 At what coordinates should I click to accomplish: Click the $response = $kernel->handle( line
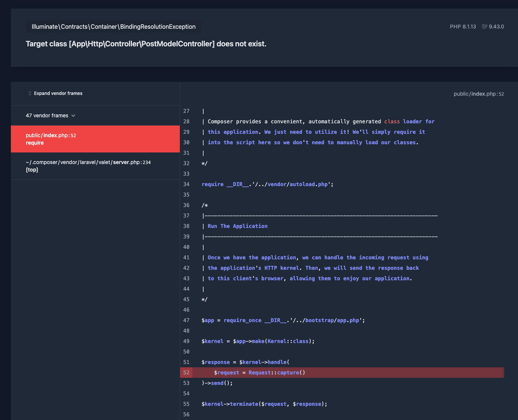(246, 362)
